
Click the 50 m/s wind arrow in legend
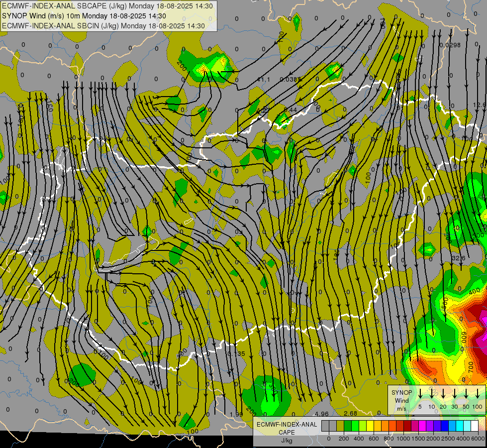(466, 393)
